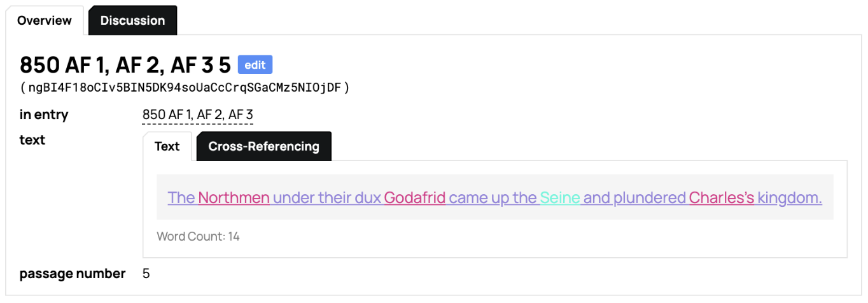Click the passage number value 5
Screen dimensions: 868x303
pos(146,274)
